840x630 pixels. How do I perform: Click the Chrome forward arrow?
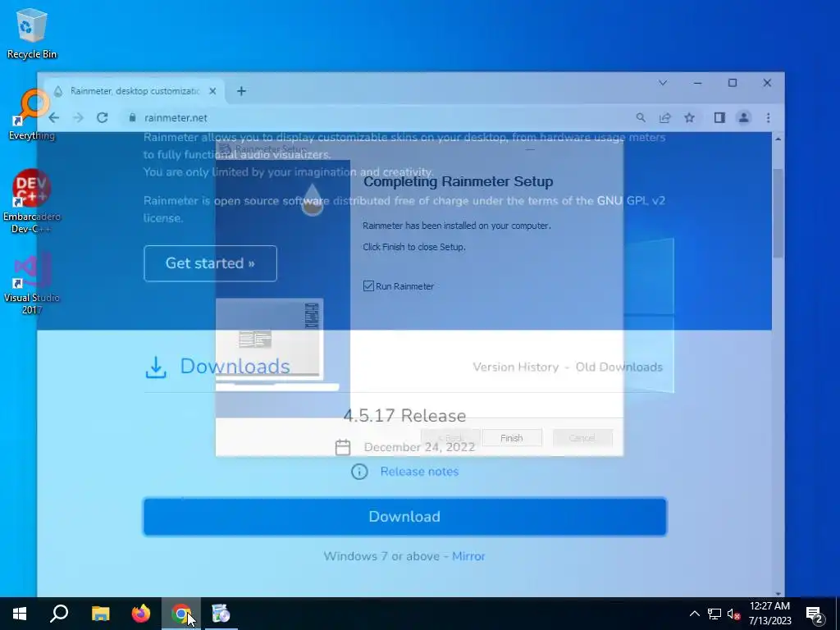(x=78, y=118)
